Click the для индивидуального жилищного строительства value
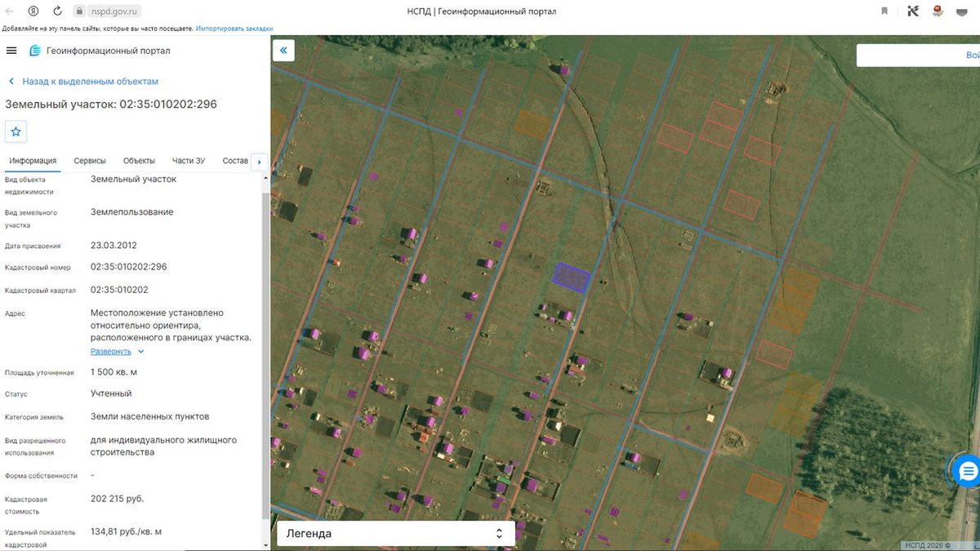The height and width of the screenshot is (551, 980). 164,446
